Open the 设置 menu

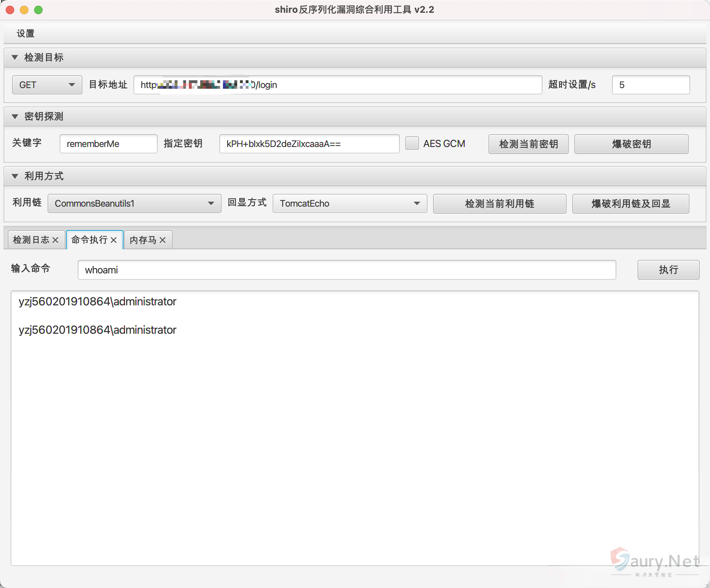tap(26, 33)
